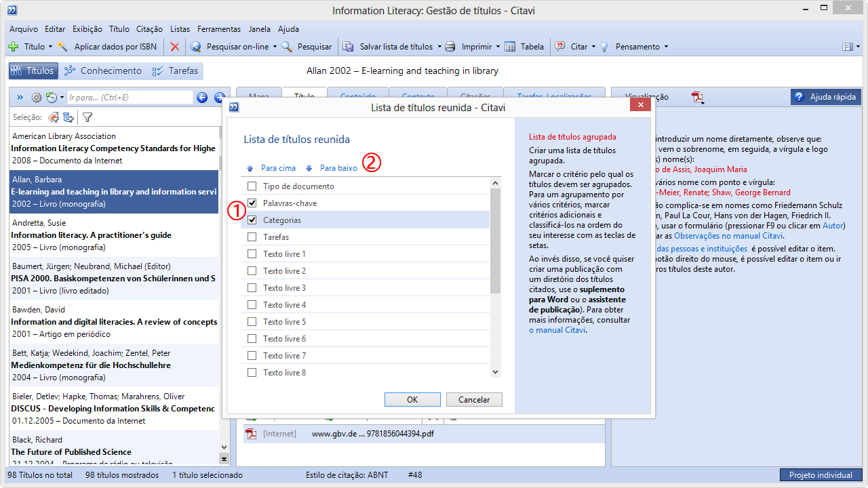Click Para cima to move up
Screen dimensions: 868x488
click(x=271, y=168)
